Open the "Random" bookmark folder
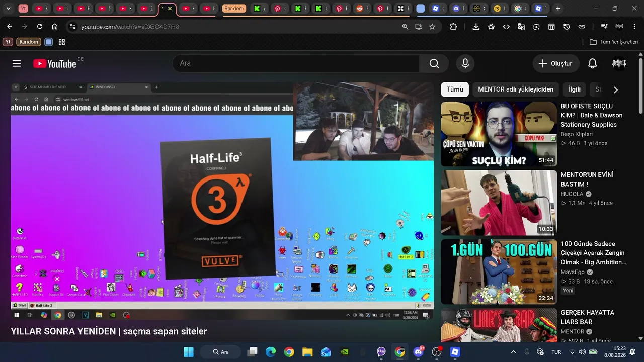 pyautogui.click(x=29, y=42)
